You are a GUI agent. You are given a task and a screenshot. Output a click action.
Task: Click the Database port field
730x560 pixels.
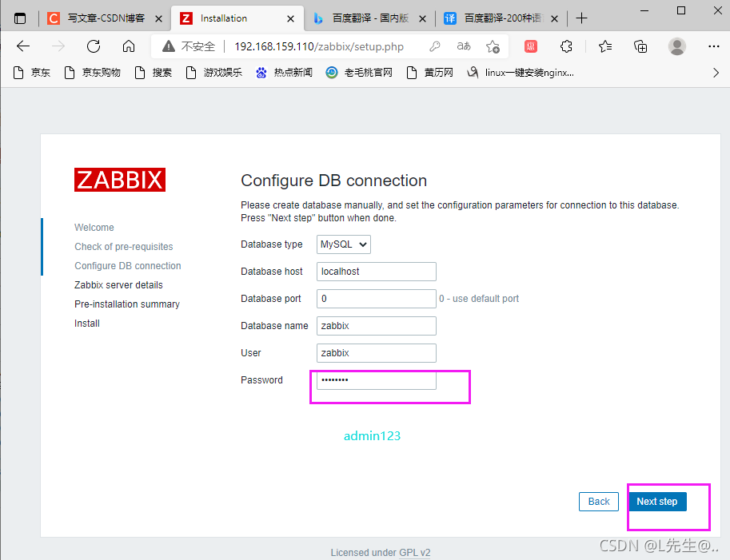point(376,299)
